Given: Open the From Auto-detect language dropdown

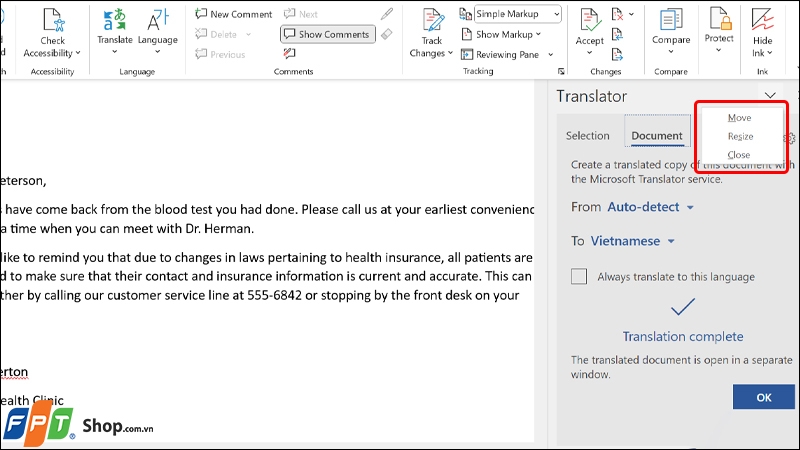Looking at the screenshot, I should (x=651, y=207).
